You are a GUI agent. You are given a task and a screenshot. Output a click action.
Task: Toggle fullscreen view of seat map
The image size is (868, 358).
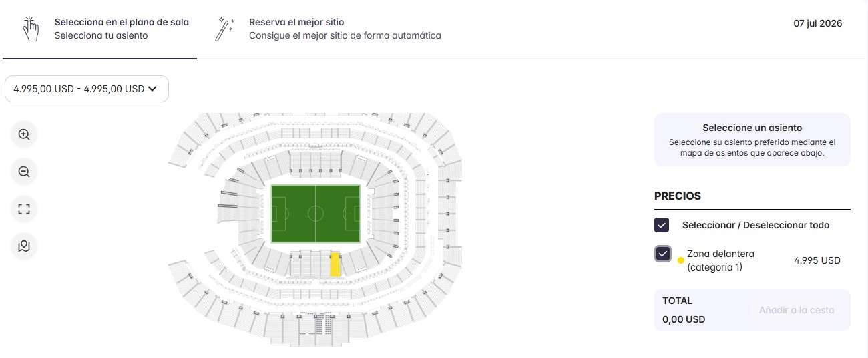24,209
